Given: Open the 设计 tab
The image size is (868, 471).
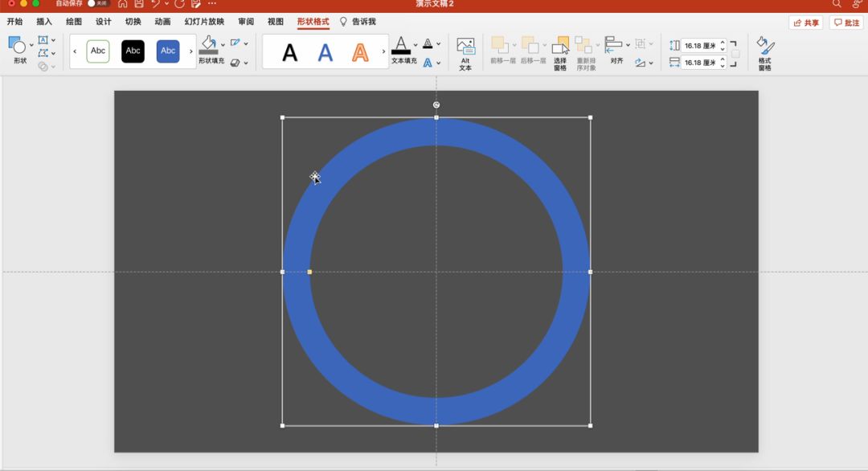Looking at the screenshot, I should tap(104, 22).
